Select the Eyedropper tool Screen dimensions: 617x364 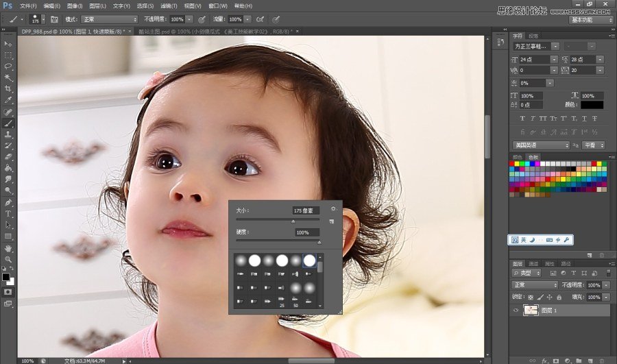pos(8,100)
